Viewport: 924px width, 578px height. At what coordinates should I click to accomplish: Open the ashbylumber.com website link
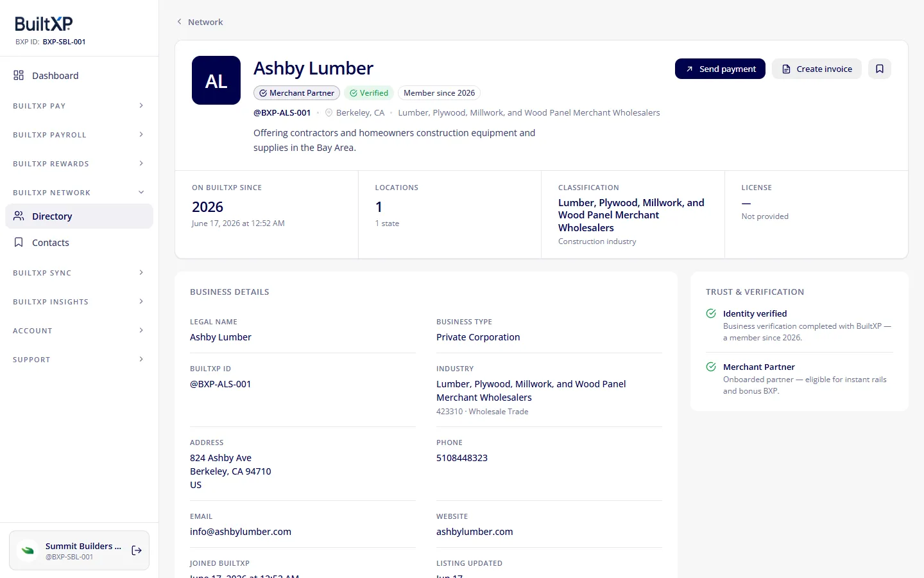[475, 532]
